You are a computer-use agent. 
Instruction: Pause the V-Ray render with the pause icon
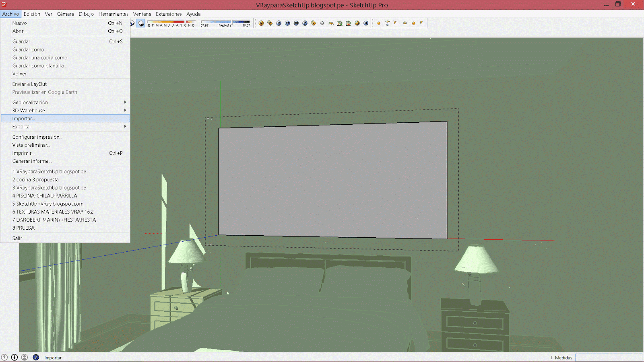click(366, 23)
